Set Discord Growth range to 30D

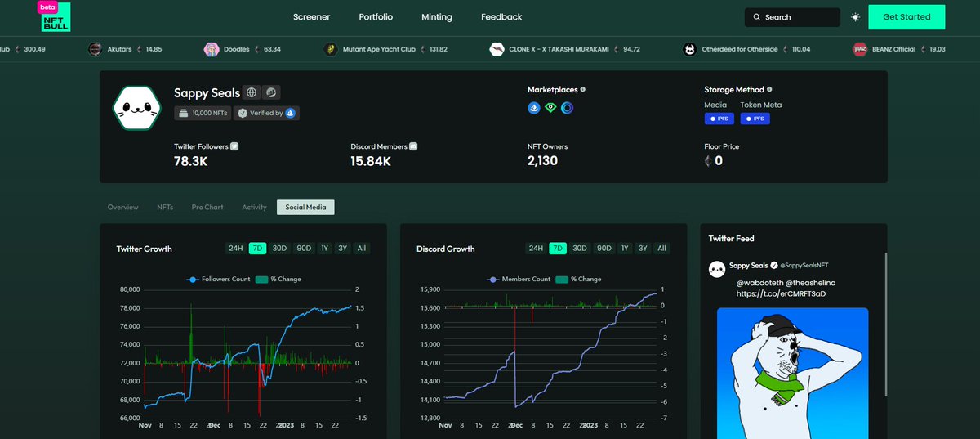(x=580, y=248)
